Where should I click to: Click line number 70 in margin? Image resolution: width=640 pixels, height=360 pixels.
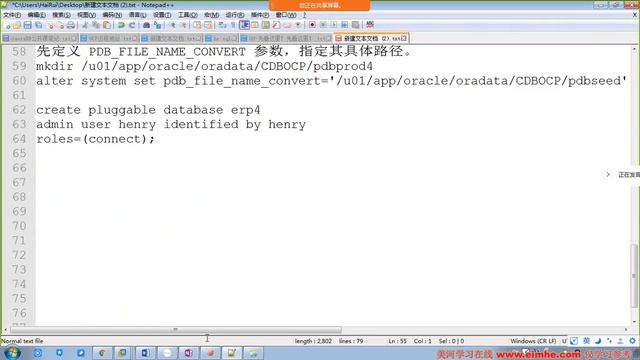[19, 226]
